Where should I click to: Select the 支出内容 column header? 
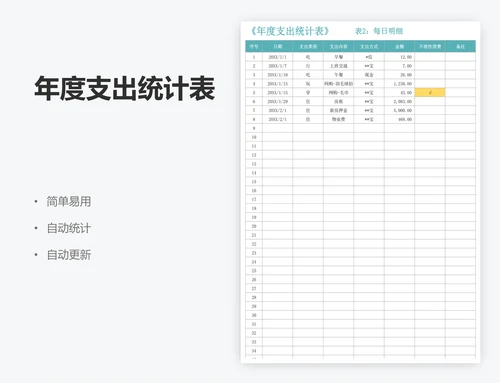(x=339, y=46)
